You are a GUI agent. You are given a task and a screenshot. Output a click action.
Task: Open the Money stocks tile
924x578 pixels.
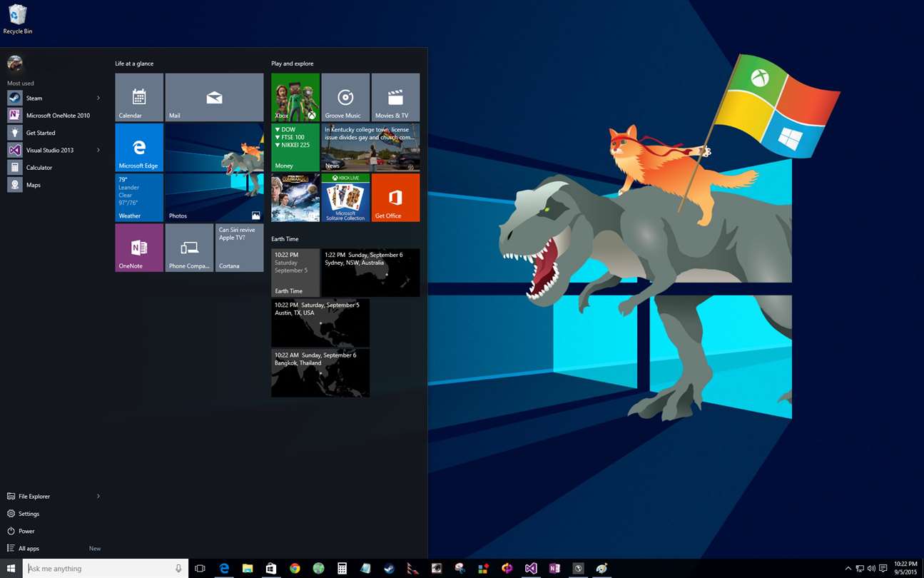295,147
